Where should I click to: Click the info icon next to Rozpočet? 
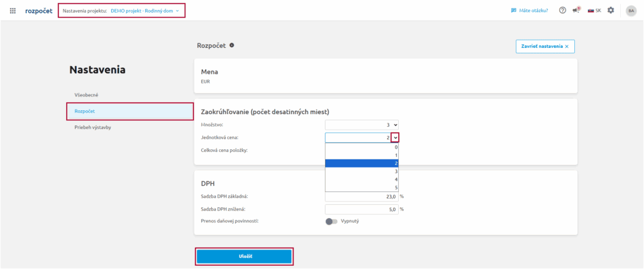click(x=232, y=45)
